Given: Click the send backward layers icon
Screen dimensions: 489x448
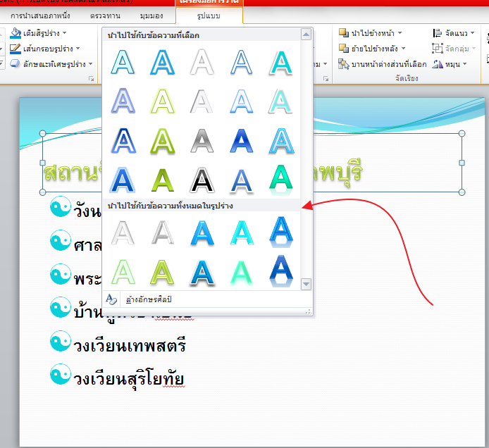Looking at the screenshot, I should 344,49.
